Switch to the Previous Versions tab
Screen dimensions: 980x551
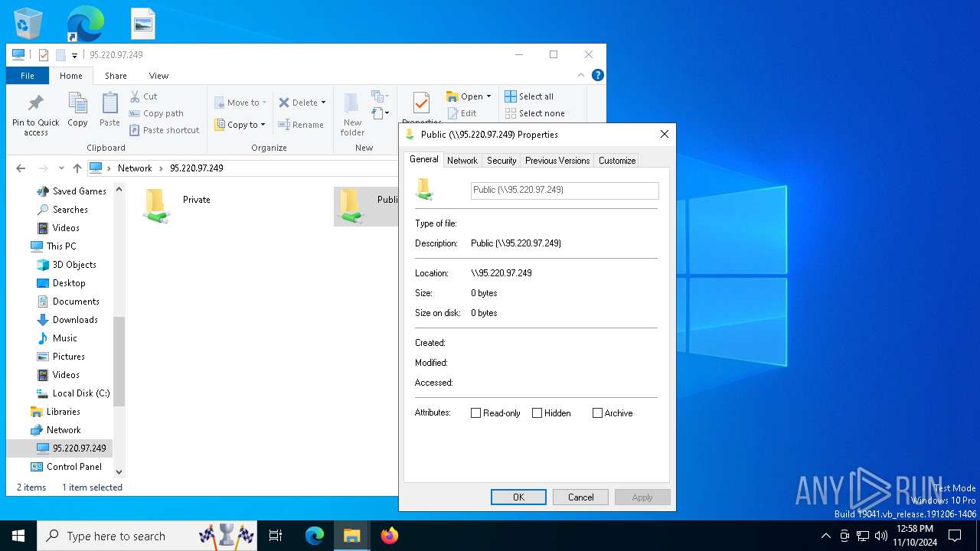click(557, 161)
